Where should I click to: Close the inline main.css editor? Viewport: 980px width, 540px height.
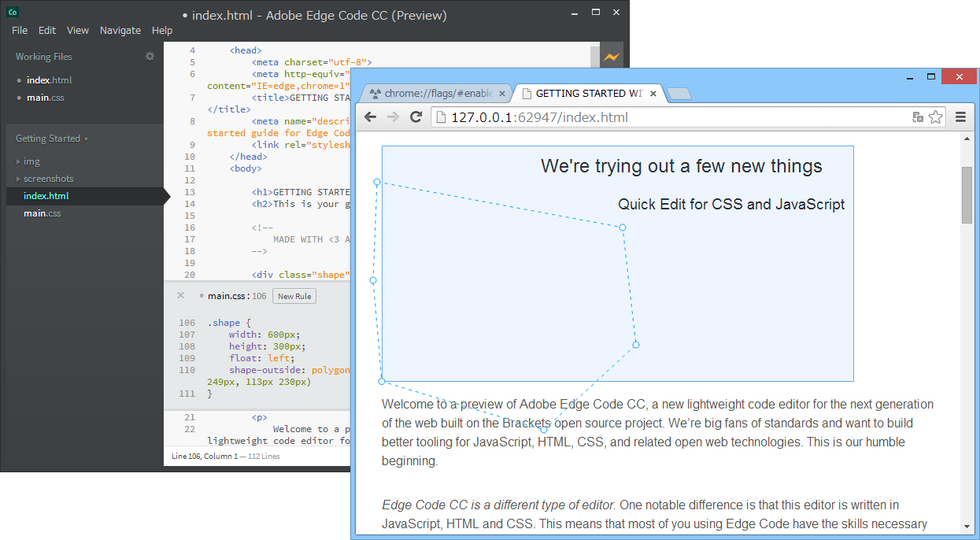180,294
